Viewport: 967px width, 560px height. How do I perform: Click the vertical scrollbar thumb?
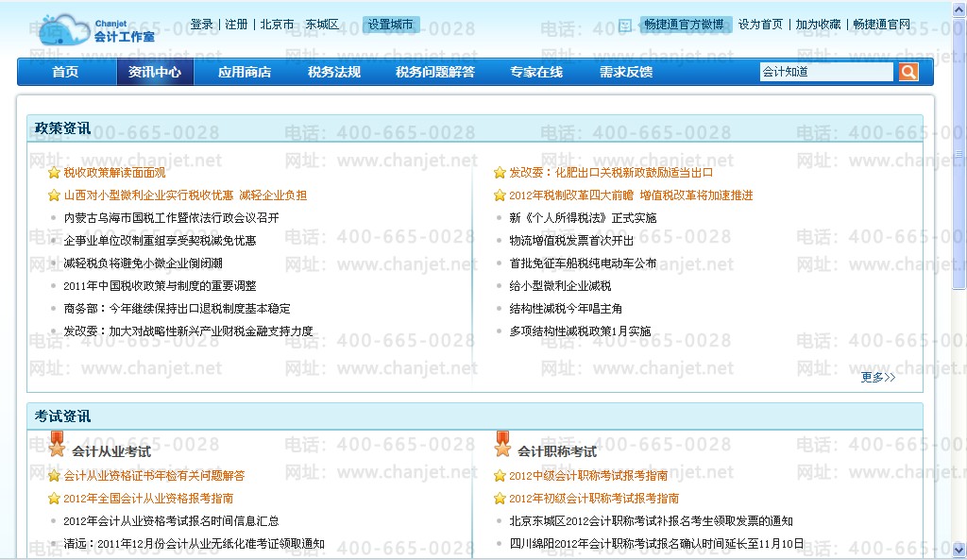(x=959, y=154)
